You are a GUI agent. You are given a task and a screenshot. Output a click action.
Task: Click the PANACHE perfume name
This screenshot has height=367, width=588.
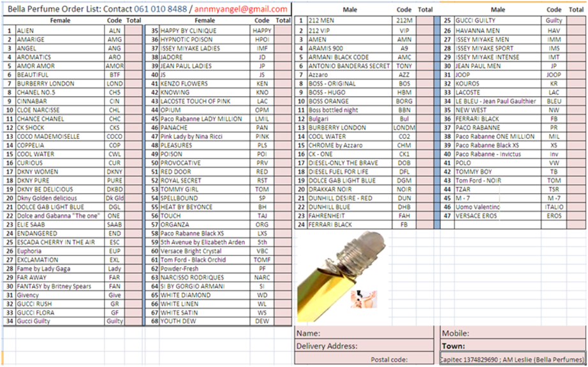(174, 127)
